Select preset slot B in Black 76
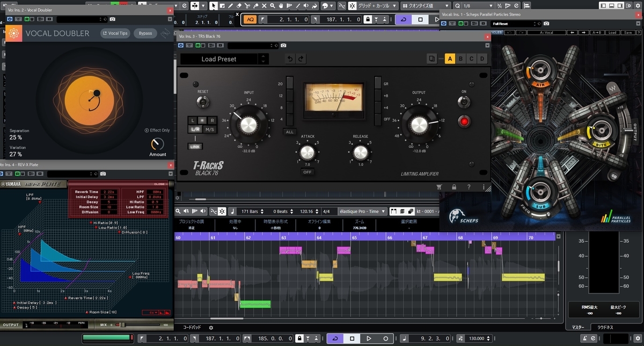The width and height of the screenshot is (644, 346). pos(461,59)
